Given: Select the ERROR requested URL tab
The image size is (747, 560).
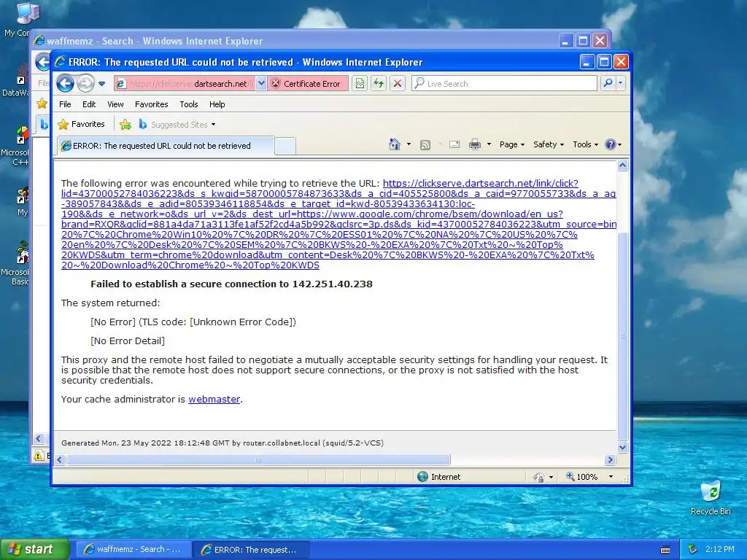Looking at the screenshot, I should point(166,146).
